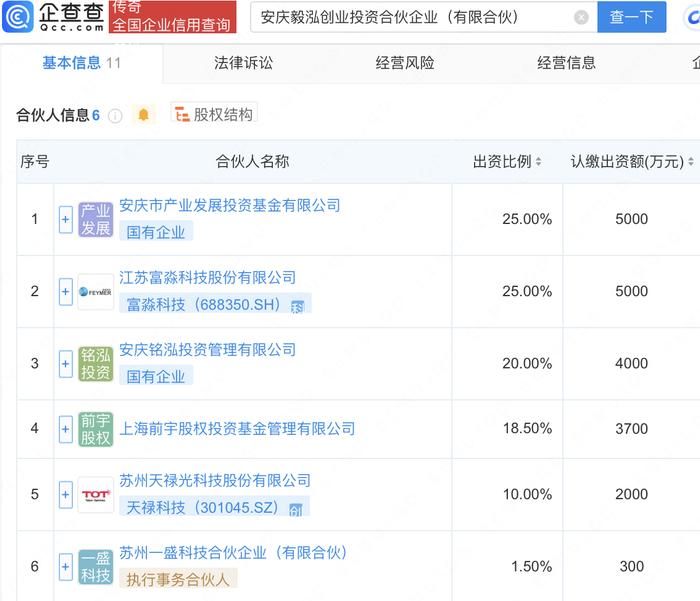
Task: Expand row of 上海前宇股权投资基金管理有限公司
Action: (66, 429)
